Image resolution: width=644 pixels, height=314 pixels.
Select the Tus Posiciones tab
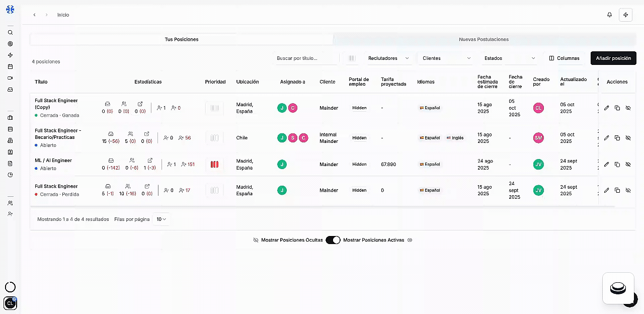[x=182, y=39]
